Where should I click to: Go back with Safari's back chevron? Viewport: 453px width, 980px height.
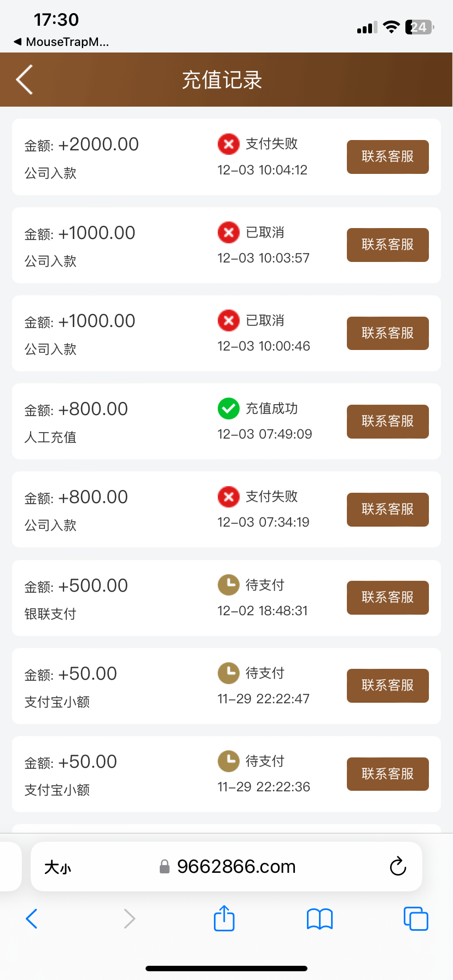pos(32,919)
